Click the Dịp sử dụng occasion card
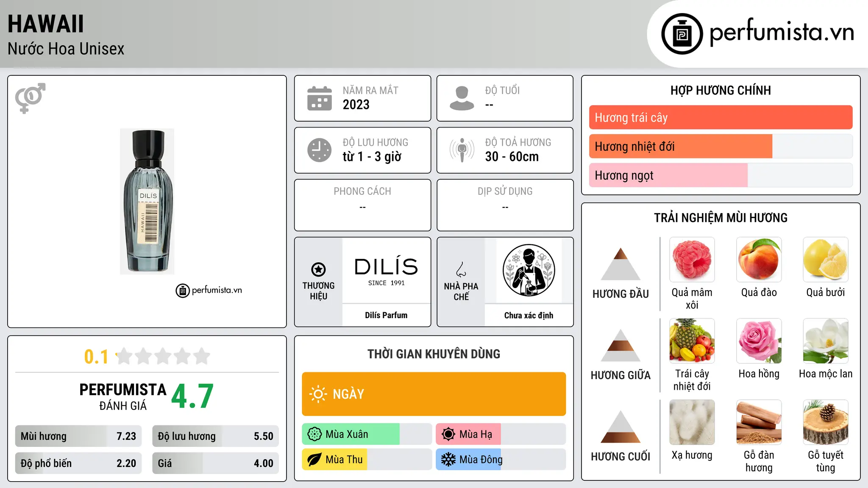This screenshot has width=868, height=488. point(505,205)
